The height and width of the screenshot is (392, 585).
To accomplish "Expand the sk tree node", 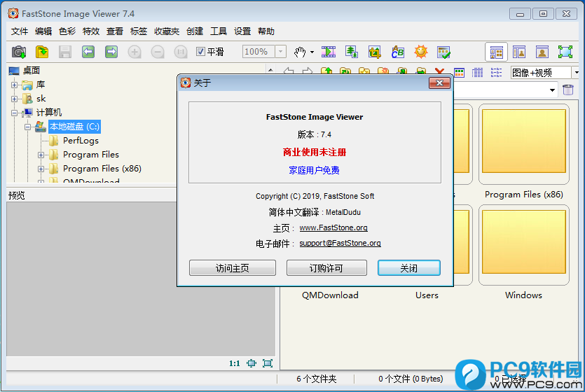I will pos(14,99).
